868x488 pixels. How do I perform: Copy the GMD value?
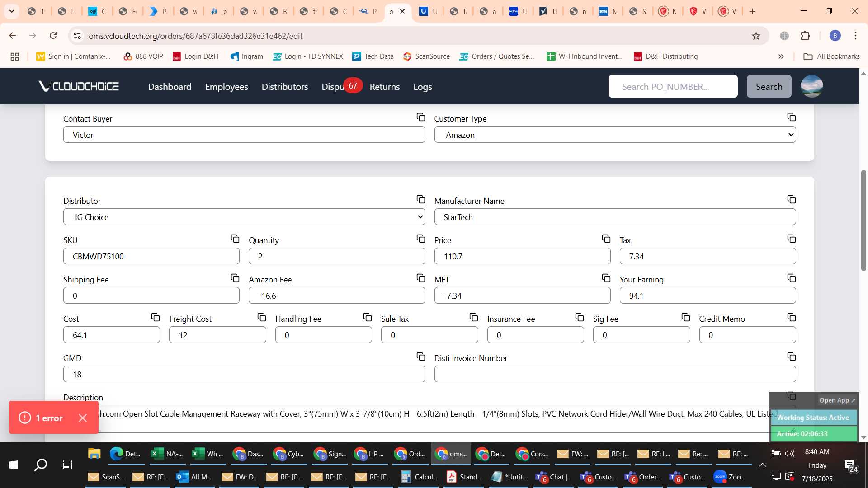(421, 357)
